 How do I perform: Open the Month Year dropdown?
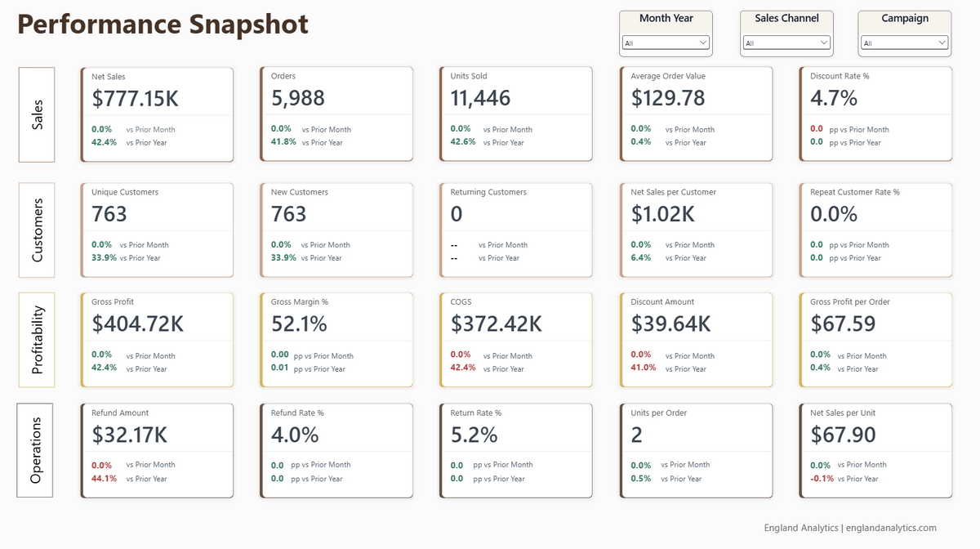pyautogui.click(x=666, y=42)
